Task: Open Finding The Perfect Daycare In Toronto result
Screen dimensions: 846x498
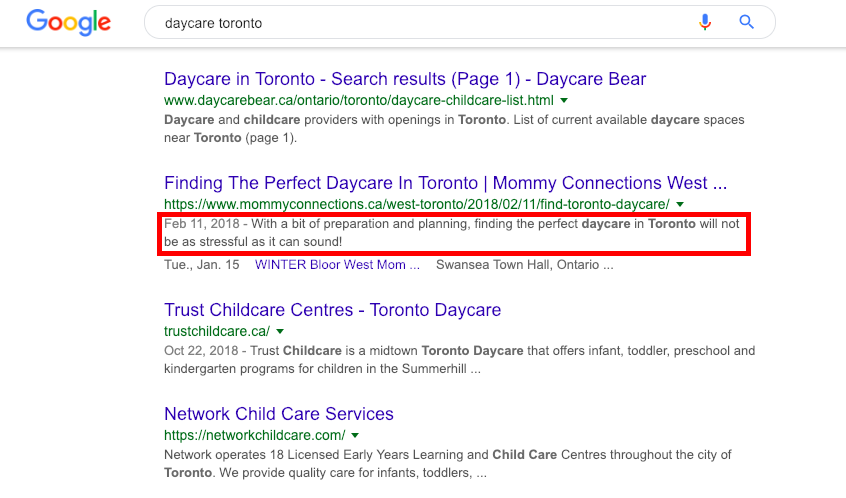Action: click(x=445, y=183)
